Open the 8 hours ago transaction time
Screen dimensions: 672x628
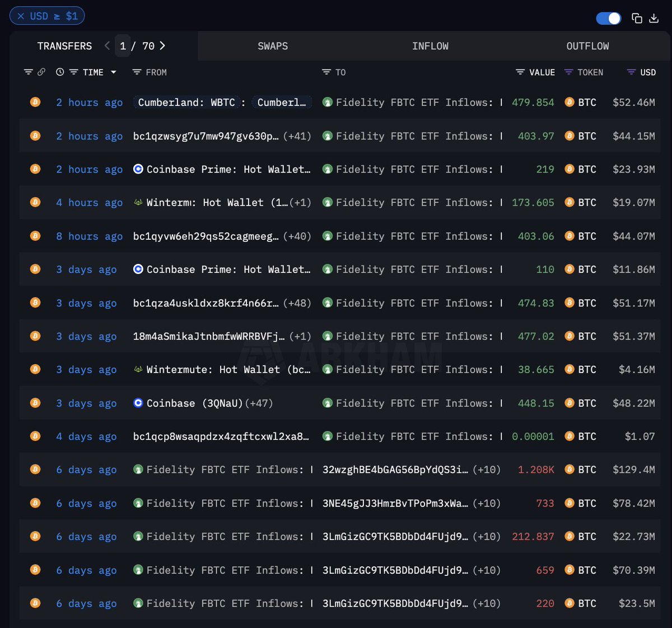click(89, 236)
